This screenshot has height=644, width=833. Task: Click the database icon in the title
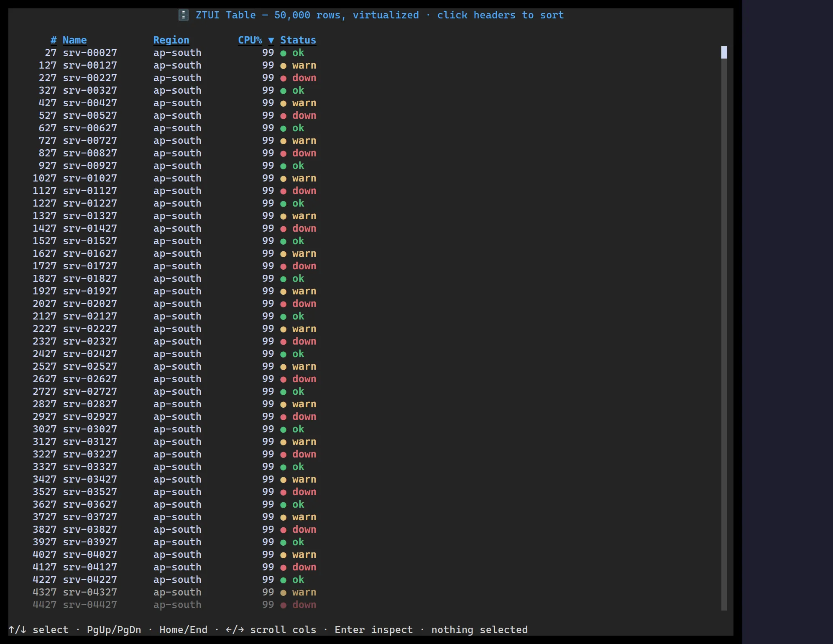point(184,15)
